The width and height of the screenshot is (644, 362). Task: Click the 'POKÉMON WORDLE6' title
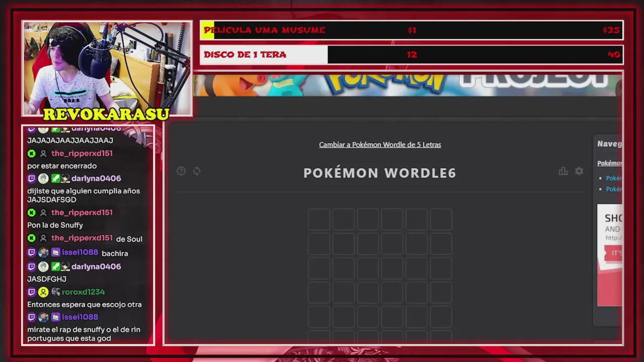[380, 173]
